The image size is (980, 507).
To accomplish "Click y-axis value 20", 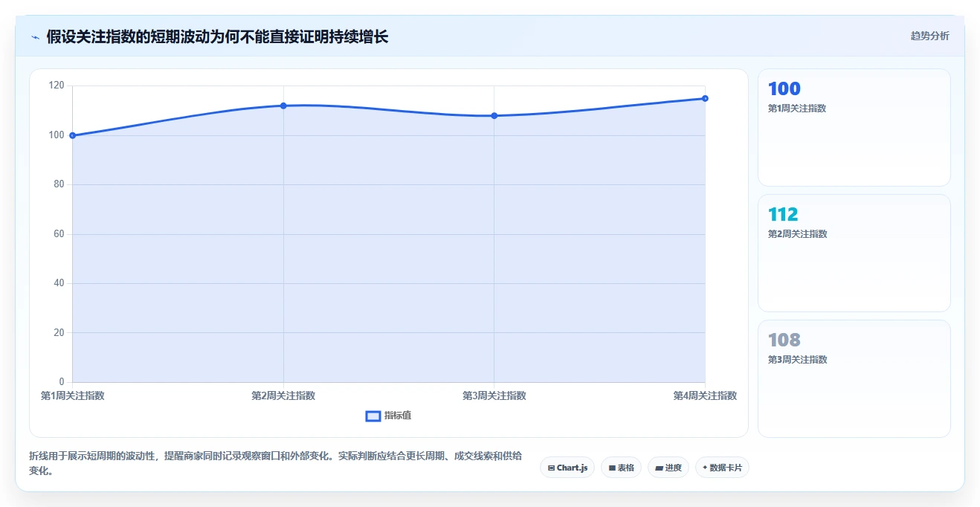I will click(59, 332).
